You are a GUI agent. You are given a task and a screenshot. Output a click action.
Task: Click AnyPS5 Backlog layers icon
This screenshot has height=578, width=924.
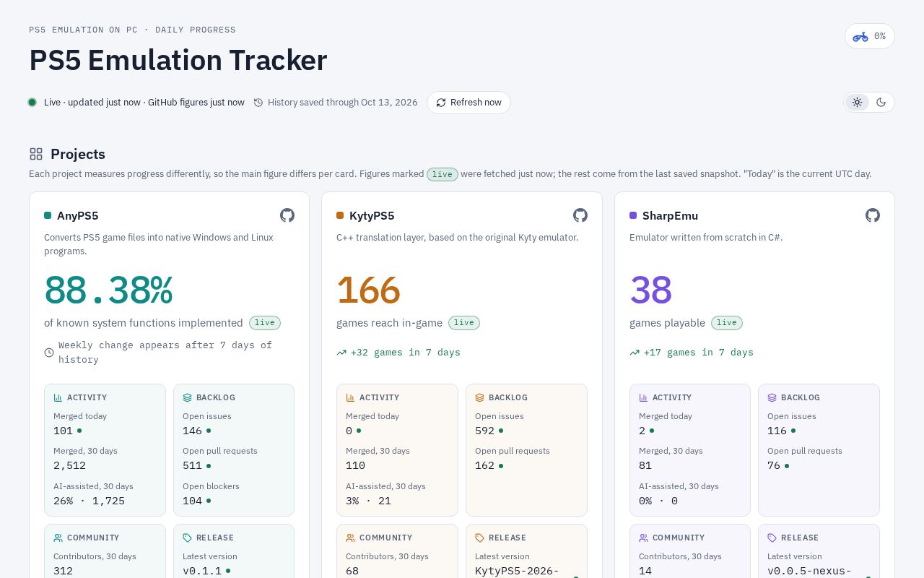(x=187, y=397)
